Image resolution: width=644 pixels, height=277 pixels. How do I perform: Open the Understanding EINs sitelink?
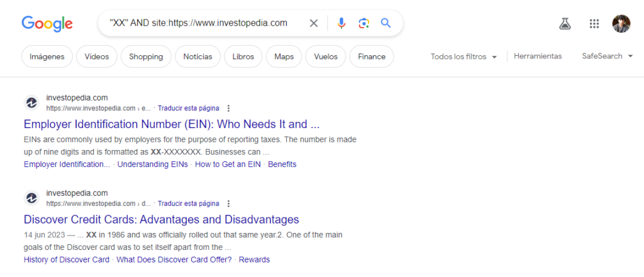click(x=152, y=165)
